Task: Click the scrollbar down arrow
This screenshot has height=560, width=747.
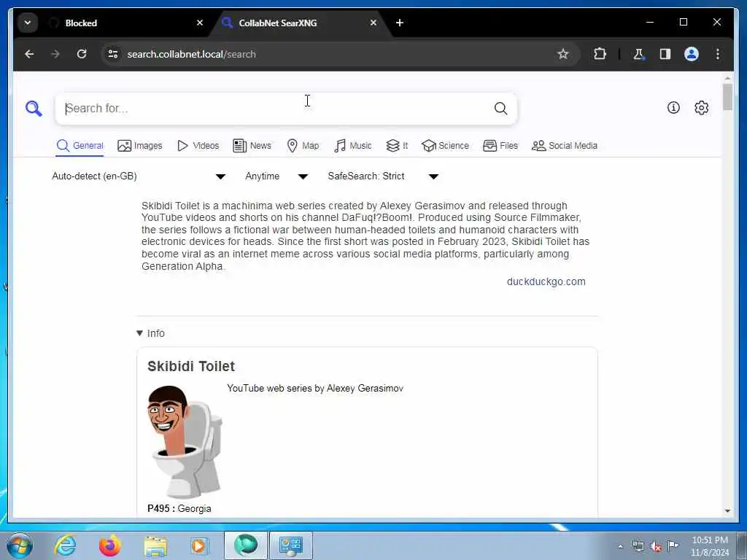Action: (727, 510)
